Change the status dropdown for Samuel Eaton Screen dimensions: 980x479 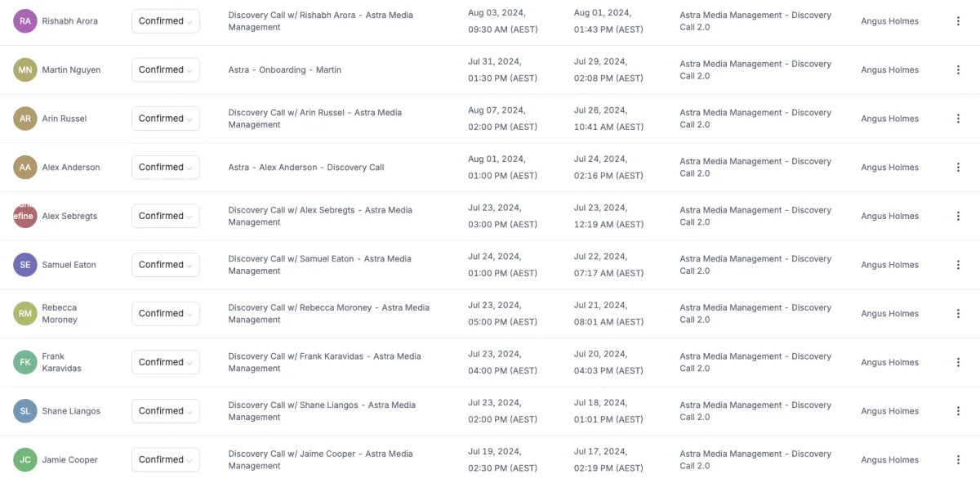[x=166, y=265]
